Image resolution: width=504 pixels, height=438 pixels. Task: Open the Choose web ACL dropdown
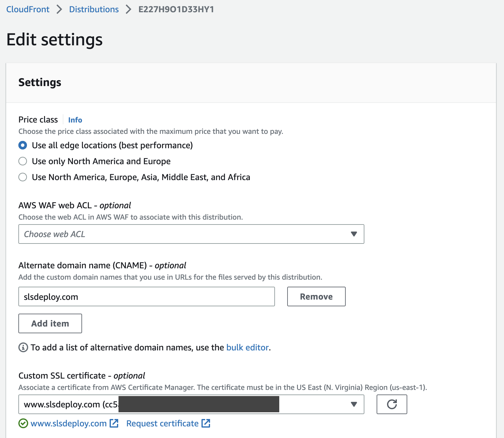[184, 234]
